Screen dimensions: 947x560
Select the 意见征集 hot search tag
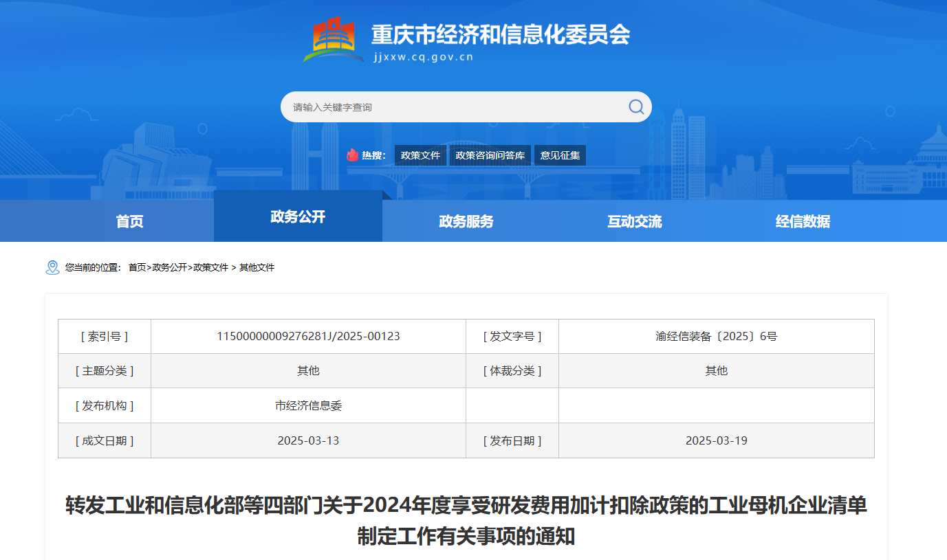560,155
